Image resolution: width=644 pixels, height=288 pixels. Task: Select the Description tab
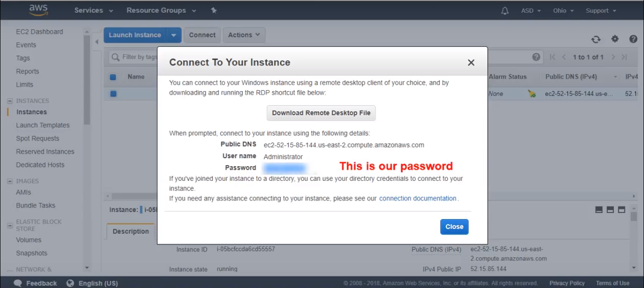coord(131,231)
